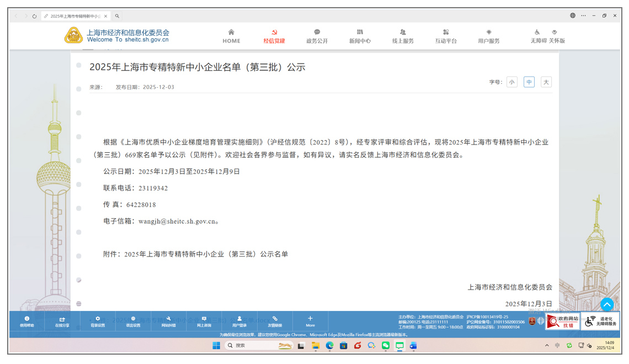Click 政府网站找错 badge in footer
The height and width of the screenshot is (364, 629).
coord(562,322)
